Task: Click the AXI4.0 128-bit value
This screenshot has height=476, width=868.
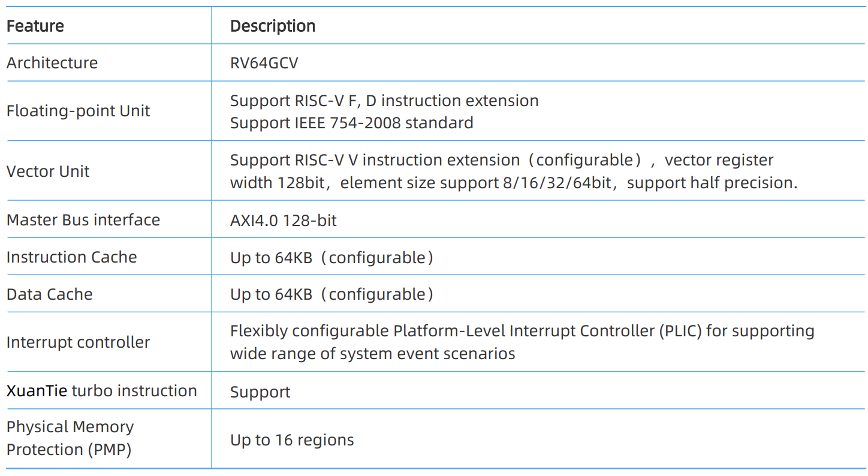Action: pos(284,221)
